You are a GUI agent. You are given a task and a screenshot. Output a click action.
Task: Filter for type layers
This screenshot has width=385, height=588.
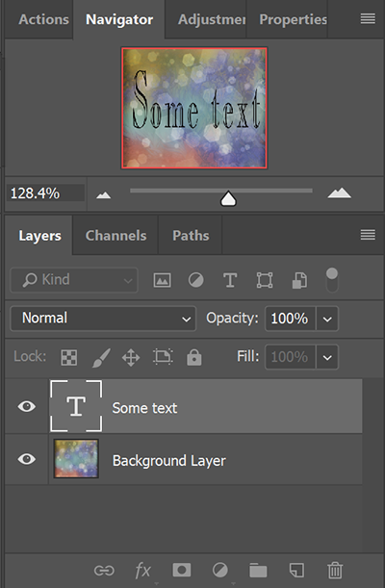pyautogui.click(x=230, y=280)
